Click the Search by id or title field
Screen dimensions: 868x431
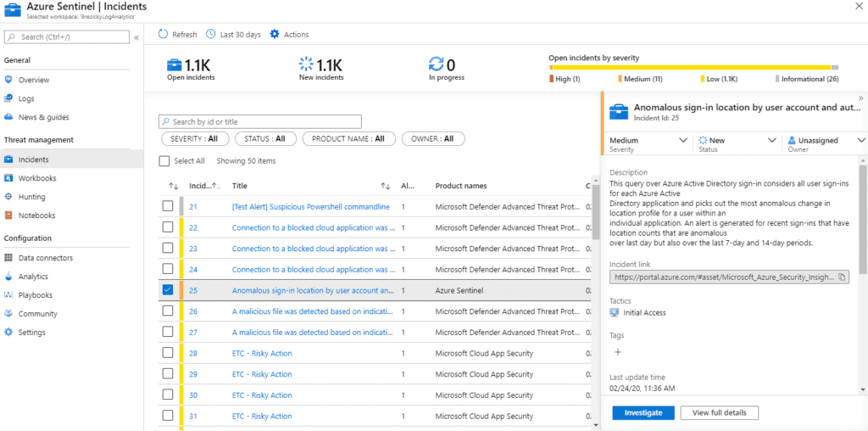(260, 121)
